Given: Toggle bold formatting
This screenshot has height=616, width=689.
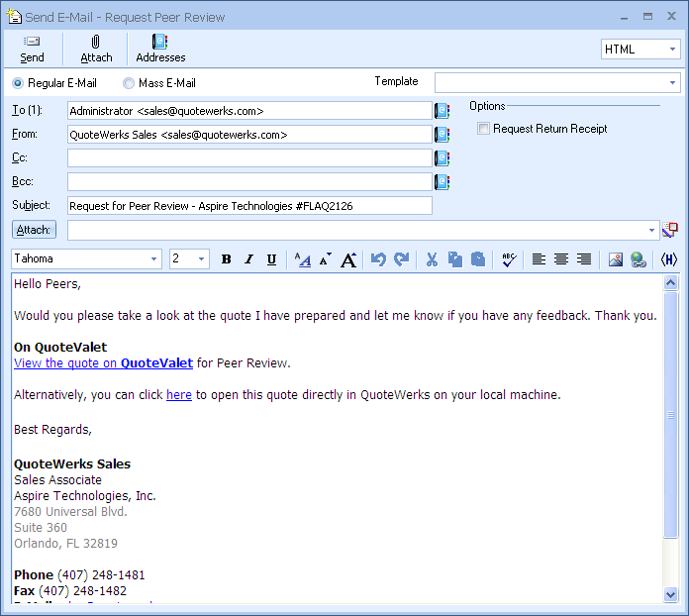Looking at the screenshot, I should click(227, 259).
